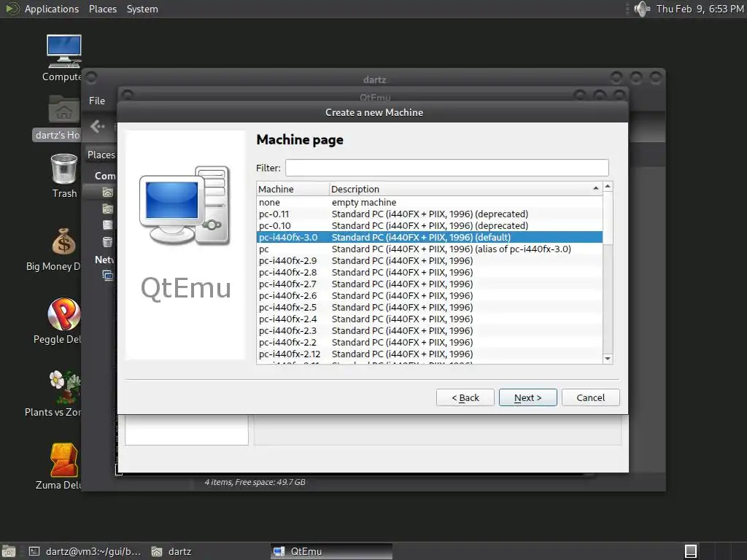
Task: Switch to QtEmu taskbar item
Action: click(x=332, y=551)
